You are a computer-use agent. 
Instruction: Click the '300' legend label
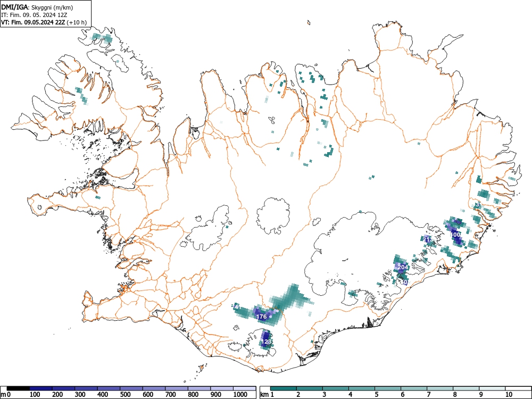click(x=80, y=395)
